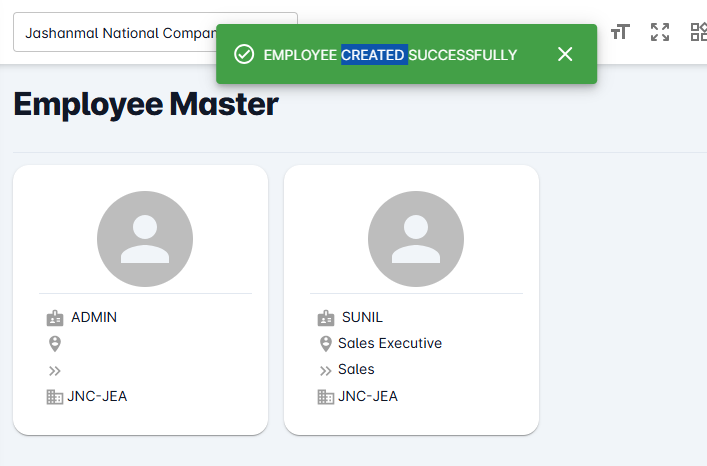707x466 pixels.
Task: Click the SUNIL employee avatar
Action: [416, 239]
